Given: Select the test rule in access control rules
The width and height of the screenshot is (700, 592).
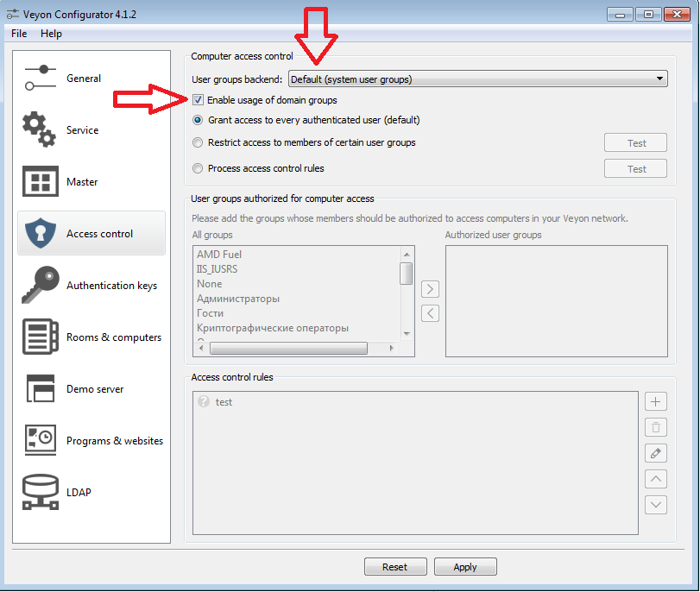Looking at the screenshot, I should point(224,401).
